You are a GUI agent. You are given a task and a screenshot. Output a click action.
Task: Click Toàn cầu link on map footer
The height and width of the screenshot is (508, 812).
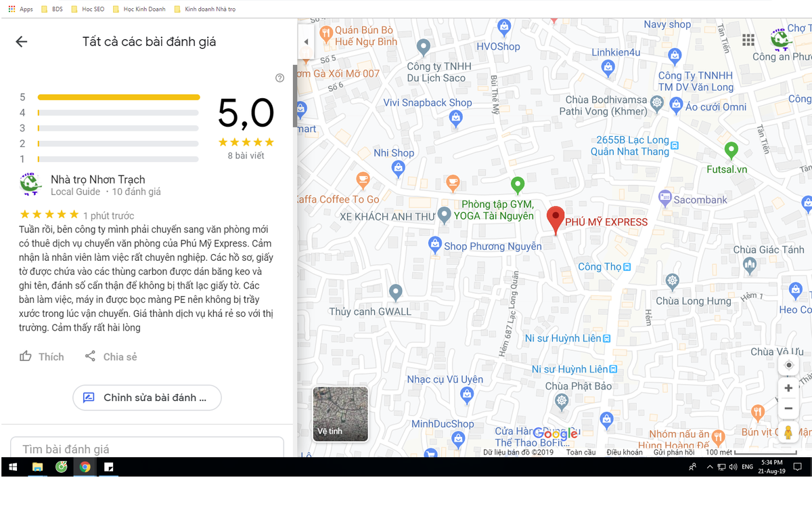point(581,452)
